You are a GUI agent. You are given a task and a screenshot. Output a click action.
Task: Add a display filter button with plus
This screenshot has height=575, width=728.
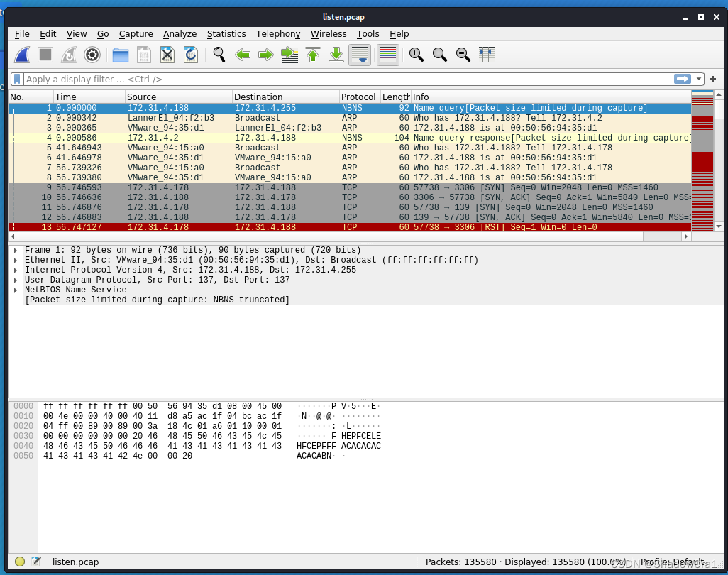point(713,79)
